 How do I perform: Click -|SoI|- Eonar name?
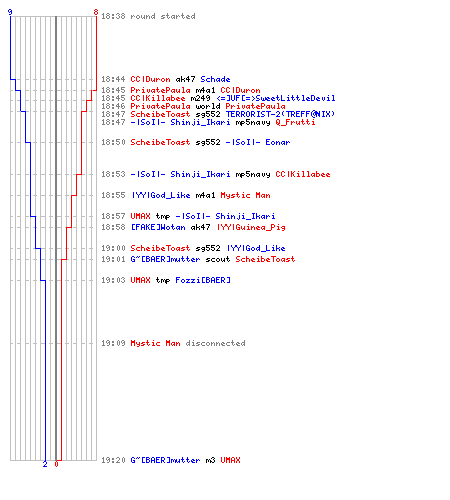click(258, 142)
